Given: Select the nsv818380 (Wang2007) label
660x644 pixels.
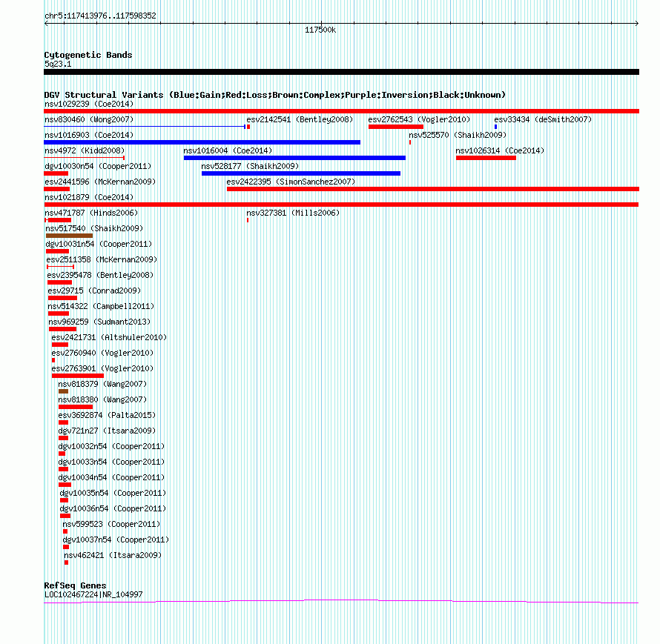Looking at the screenshot, I should [x=102, y=399].
